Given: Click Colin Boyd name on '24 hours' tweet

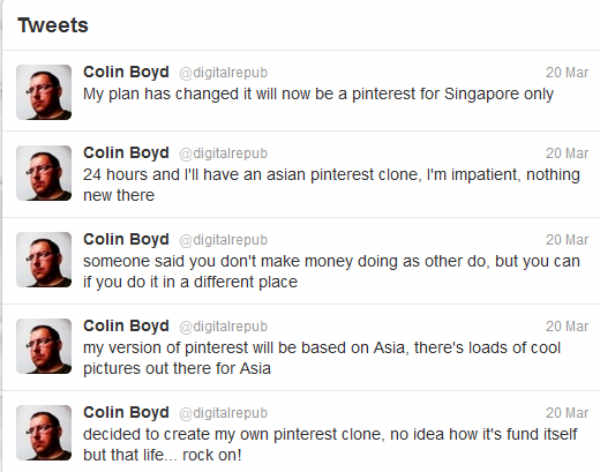Looking at the screenshot, I should tap(126, 153).
